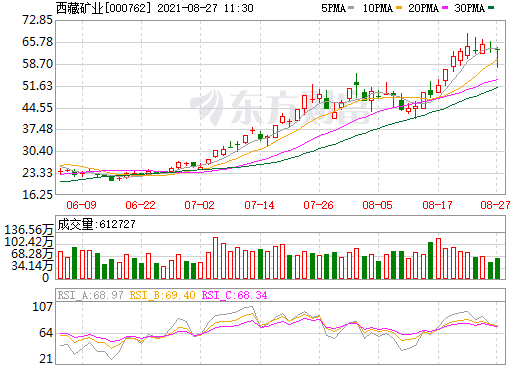Image resolution: width=520 pixels, height=365 pixels.
Task: Click the 58.70 price axis label
Action: [x=37, y=64]
